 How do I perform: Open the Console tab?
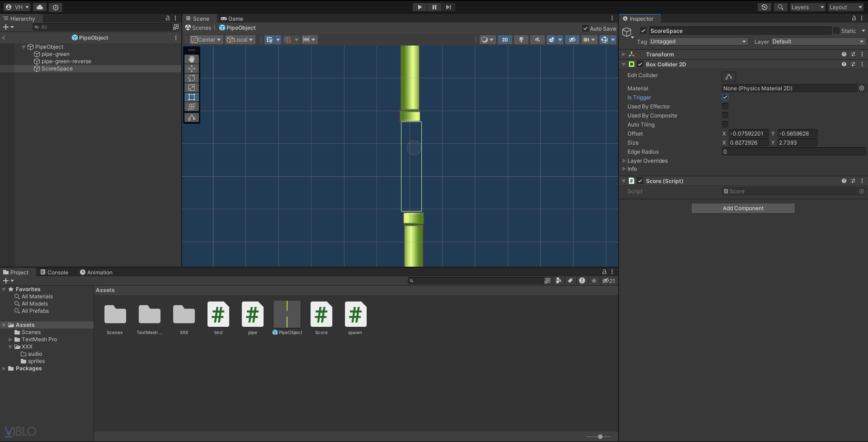(54, 273)
